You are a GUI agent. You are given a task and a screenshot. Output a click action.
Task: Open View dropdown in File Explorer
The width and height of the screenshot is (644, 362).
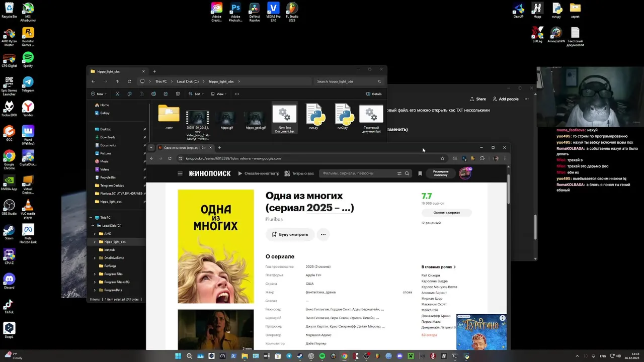pos(219,94)
